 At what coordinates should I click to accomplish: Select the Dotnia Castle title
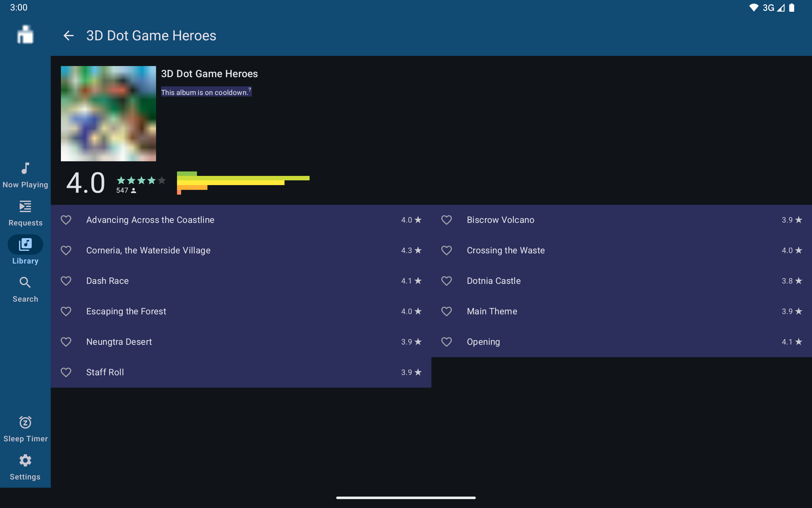click(x=494, y=281)
